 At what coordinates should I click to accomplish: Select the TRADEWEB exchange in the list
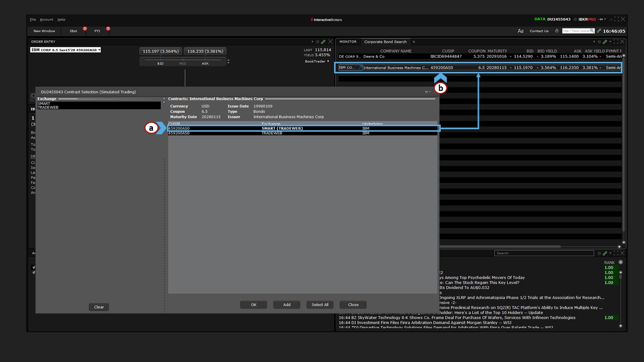(x=44, y=108)
